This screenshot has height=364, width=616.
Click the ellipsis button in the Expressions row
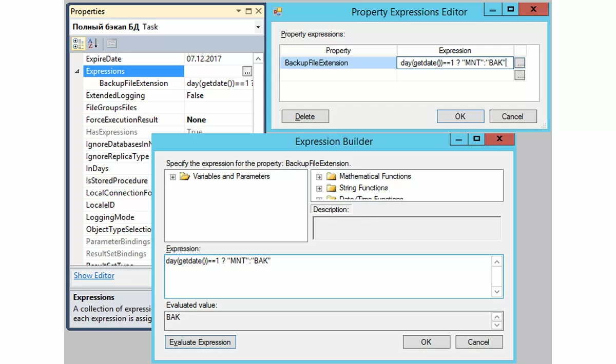pos(247,71)
